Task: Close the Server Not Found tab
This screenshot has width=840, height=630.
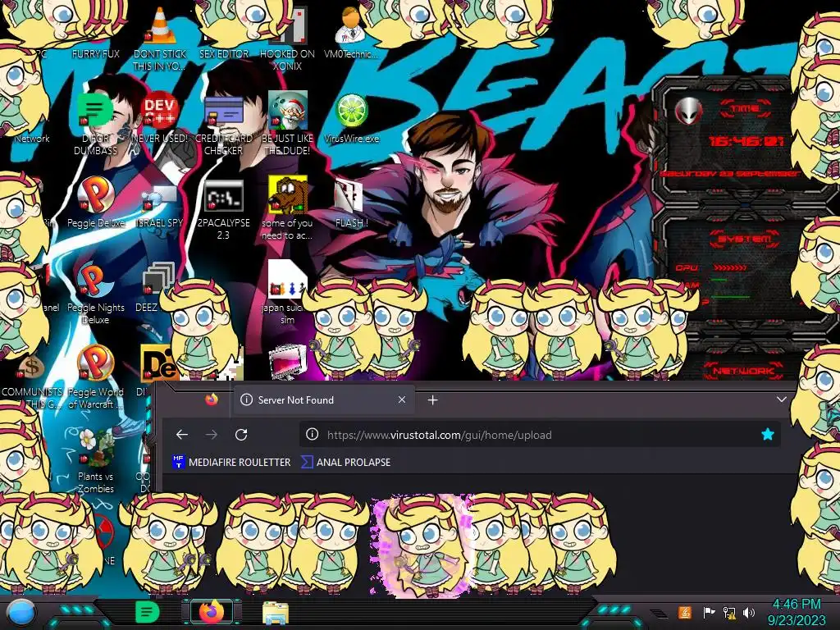Action: pos(402,399)
